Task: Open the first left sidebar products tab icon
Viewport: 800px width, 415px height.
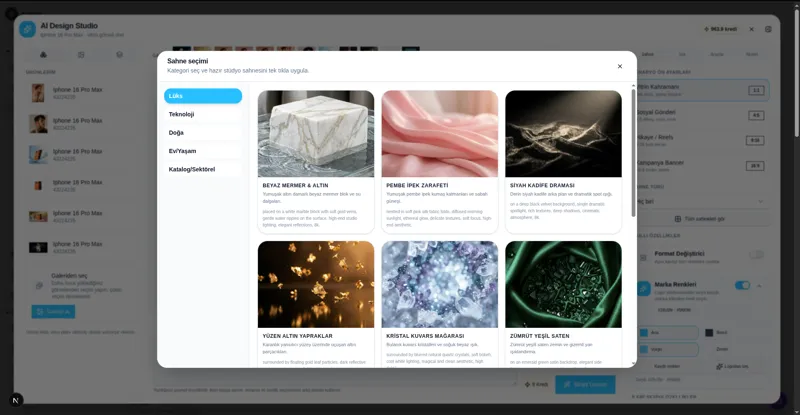Action: point(43,55)
